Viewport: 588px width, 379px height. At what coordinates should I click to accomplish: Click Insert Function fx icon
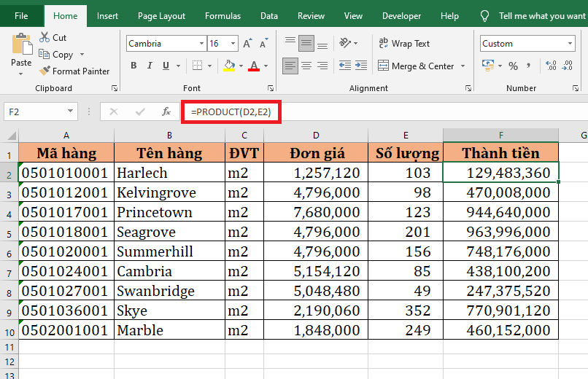pos(166,112)
